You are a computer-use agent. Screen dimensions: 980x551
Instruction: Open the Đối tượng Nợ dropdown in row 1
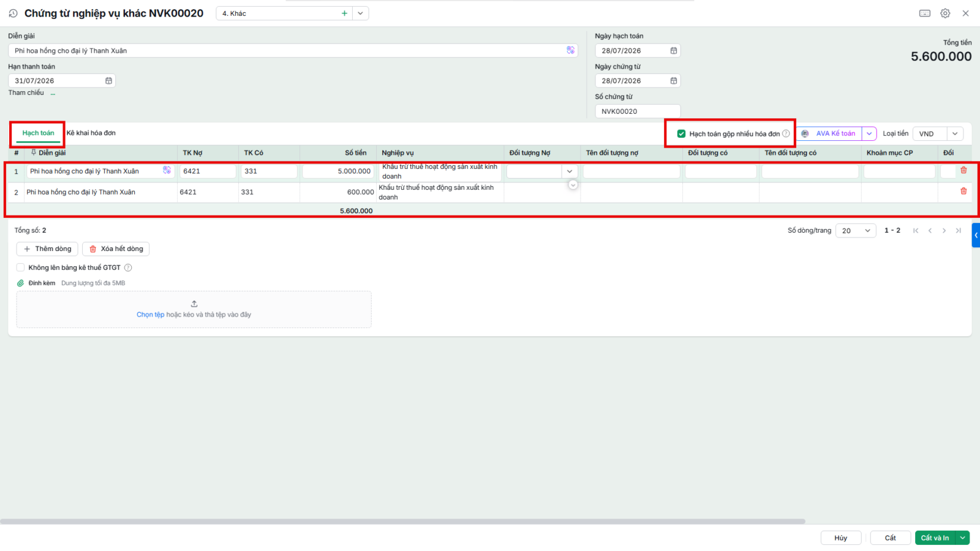(x=570, y=171)
